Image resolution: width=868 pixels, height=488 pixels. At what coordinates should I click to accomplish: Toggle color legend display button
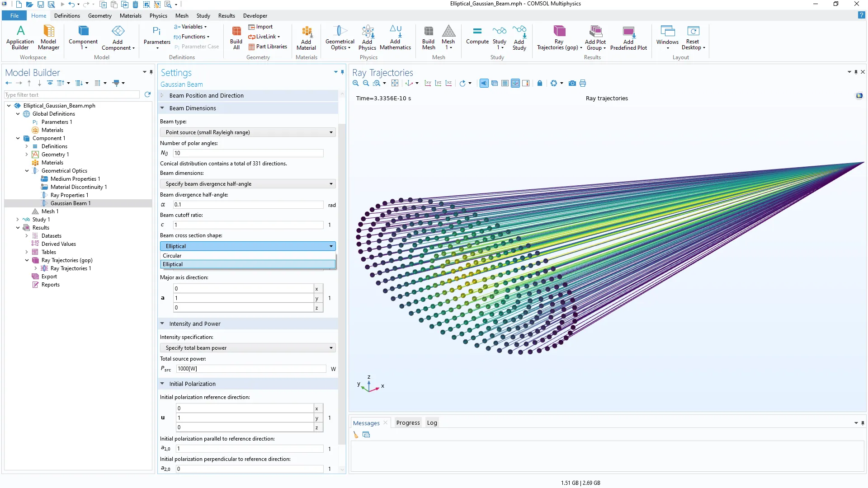point(526,83)
